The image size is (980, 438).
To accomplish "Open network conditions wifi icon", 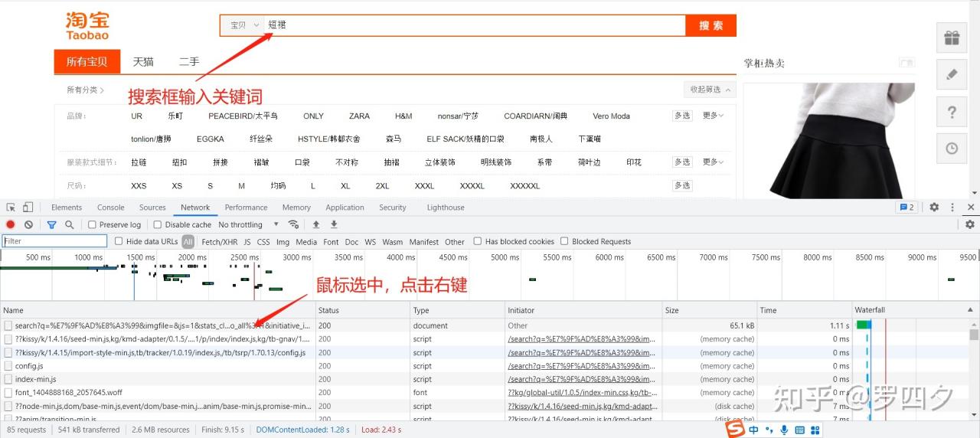I will 293,224.
